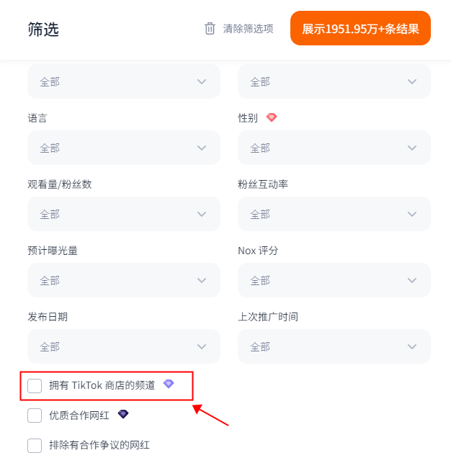Click the 清除筛选项 link

(248, 29)
